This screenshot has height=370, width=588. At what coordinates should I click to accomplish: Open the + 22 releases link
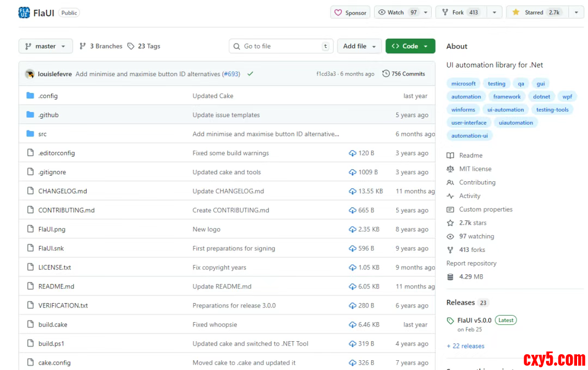[465, 346]
